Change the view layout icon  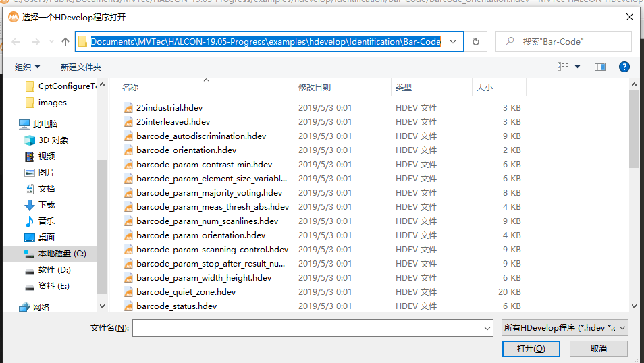tap(563, 67)
